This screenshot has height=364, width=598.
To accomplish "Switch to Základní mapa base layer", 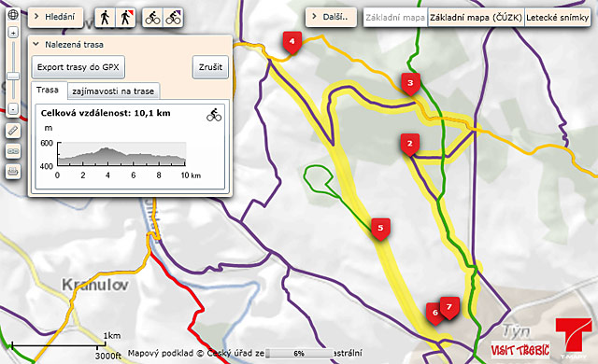I will coord(395,18).
